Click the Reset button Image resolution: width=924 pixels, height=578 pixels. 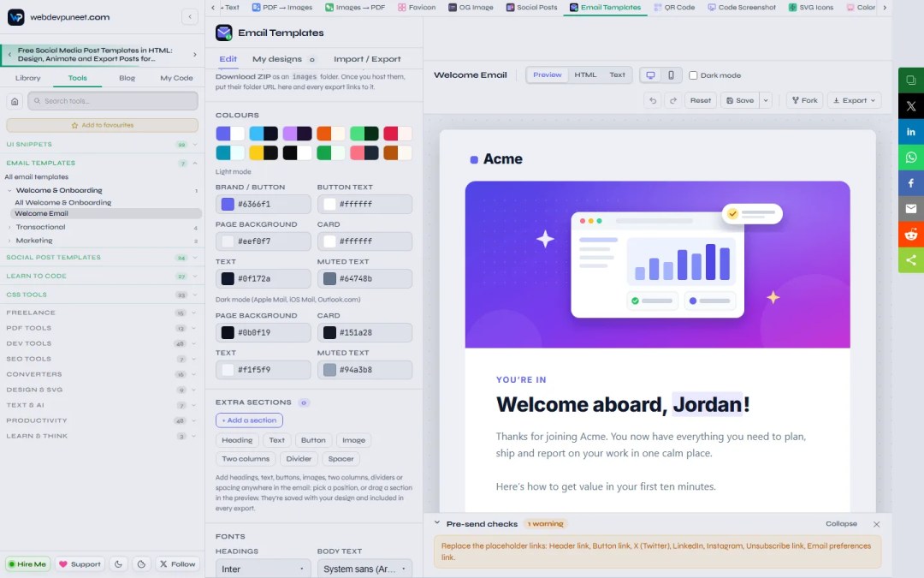(x=701, y=100)
